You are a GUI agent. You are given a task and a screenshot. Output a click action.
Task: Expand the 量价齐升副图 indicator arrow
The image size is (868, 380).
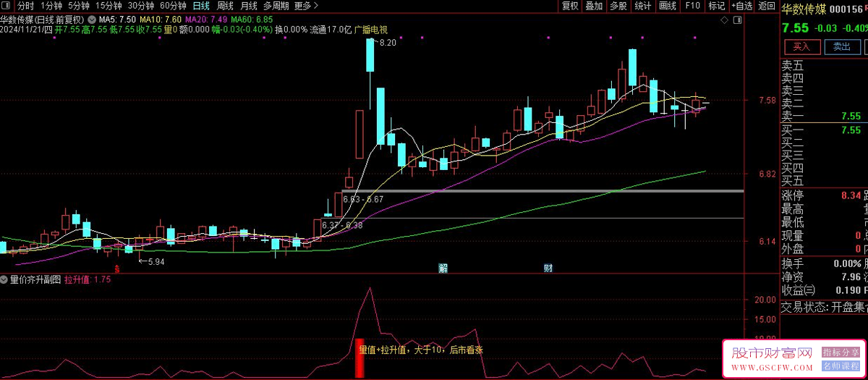[4, 279]
